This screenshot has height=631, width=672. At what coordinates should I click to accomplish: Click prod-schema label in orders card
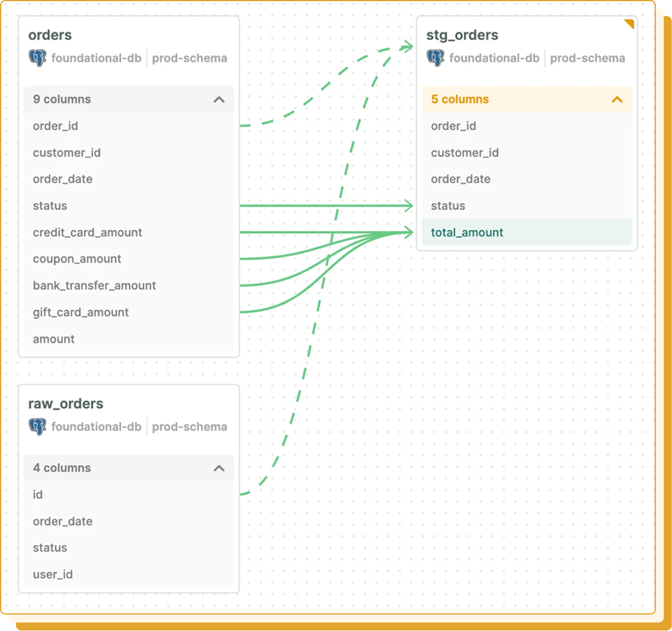click(189, 59)
